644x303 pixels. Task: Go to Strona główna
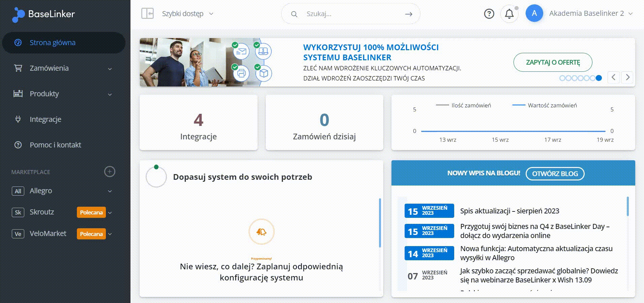pos(64,43)
